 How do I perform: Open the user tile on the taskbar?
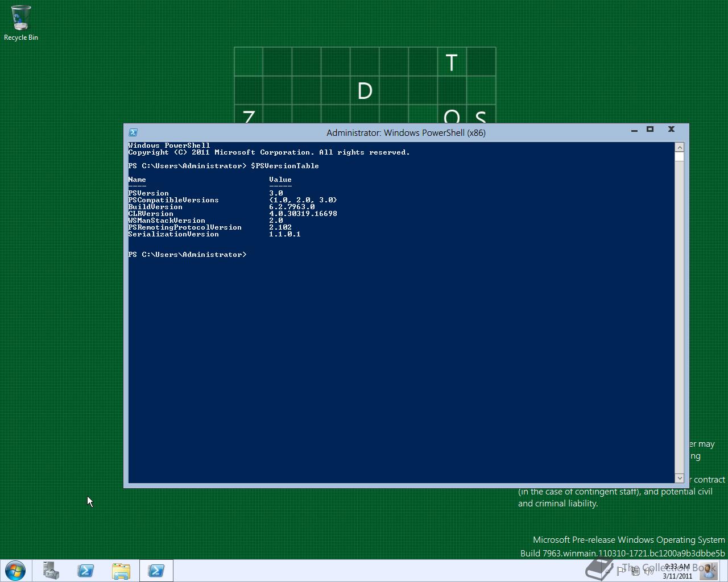(709, 571)
